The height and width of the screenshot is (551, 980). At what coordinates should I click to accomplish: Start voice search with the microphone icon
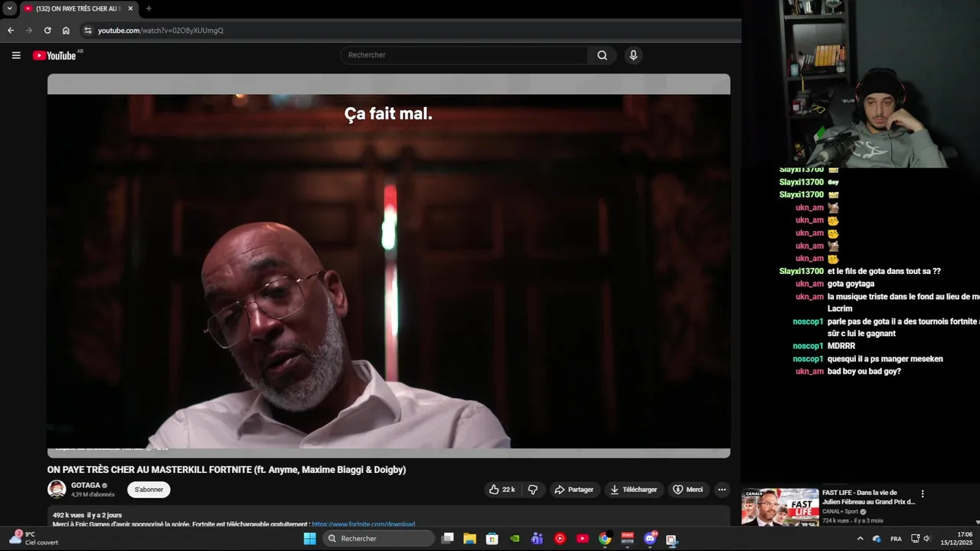point(633,55)
